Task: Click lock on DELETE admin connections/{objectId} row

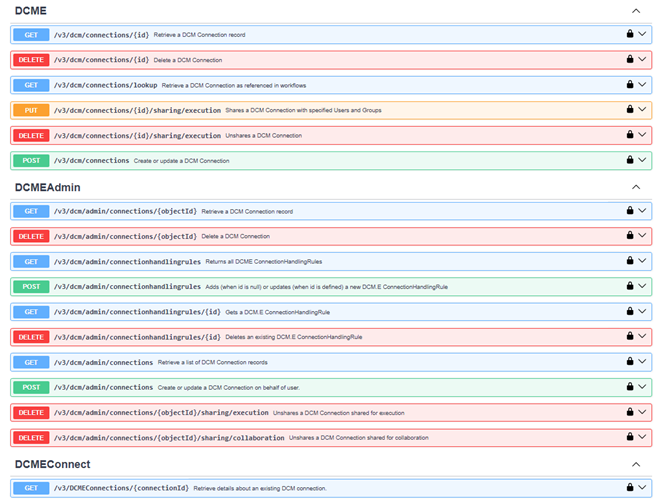Action: tap(630, 235)
